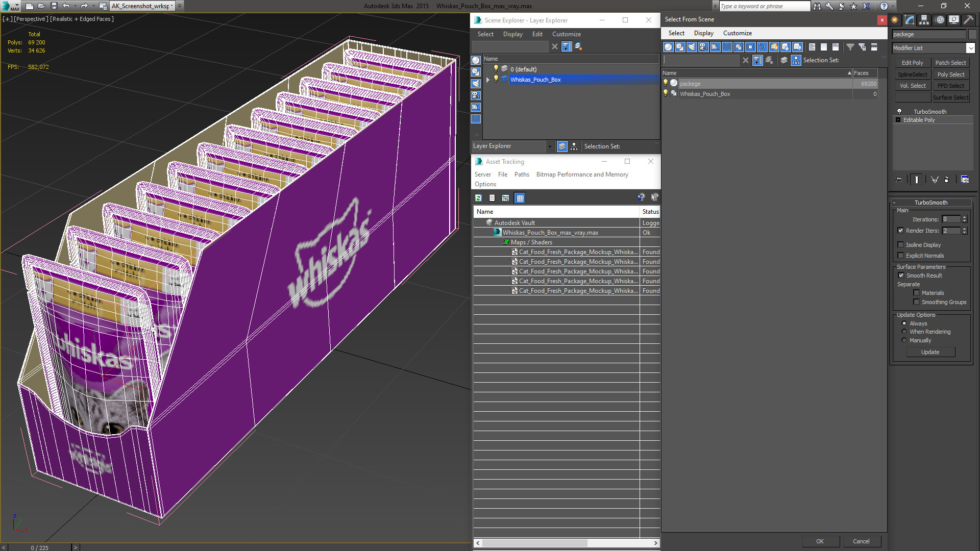Open the Create command panel tab
980x551 pixels.
[x=895, y=20]
